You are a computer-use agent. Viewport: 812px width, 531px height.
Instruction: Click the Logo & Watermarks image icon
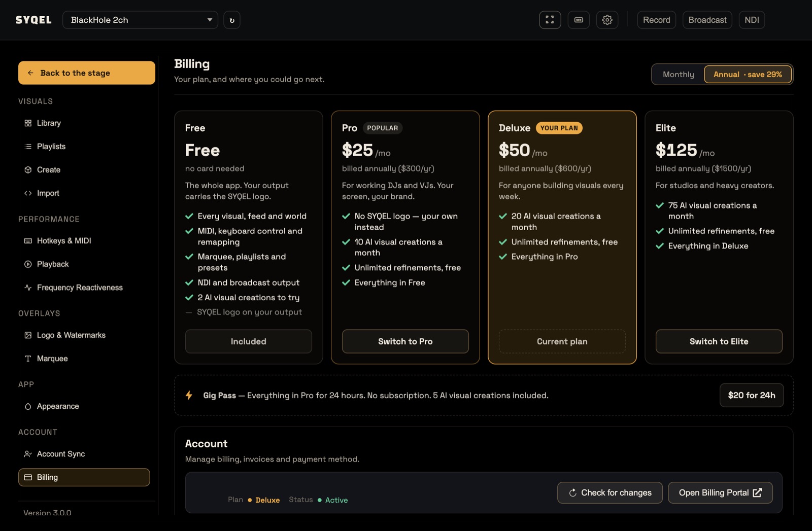tap(28, 335)
